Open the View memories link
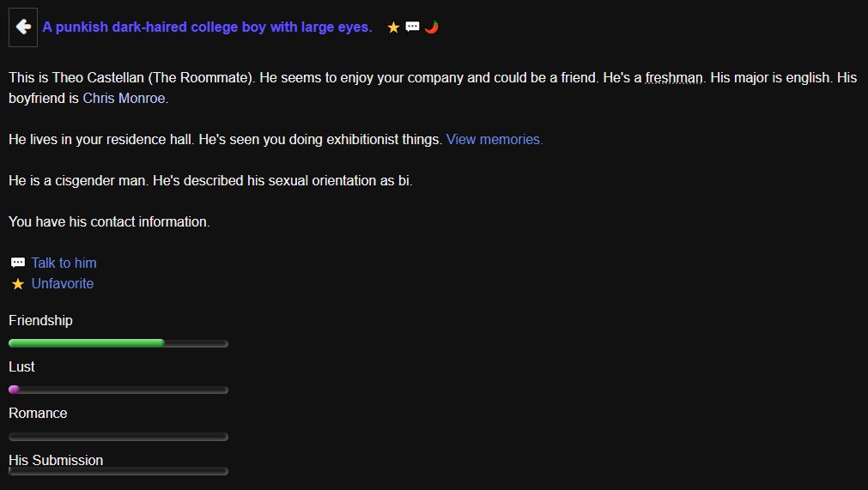The width and height of the screenshot is (868, 490). (495, 139)
